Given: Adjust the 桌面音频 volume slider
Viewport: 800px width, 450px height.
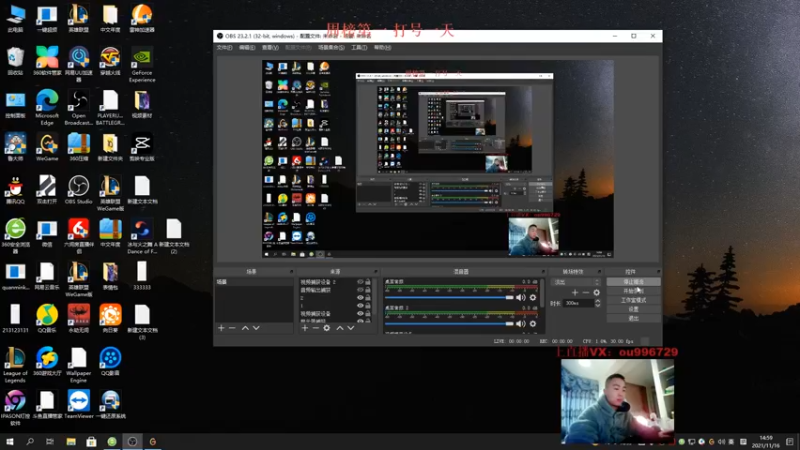Looking at the screenshot, I should point(449,297).
